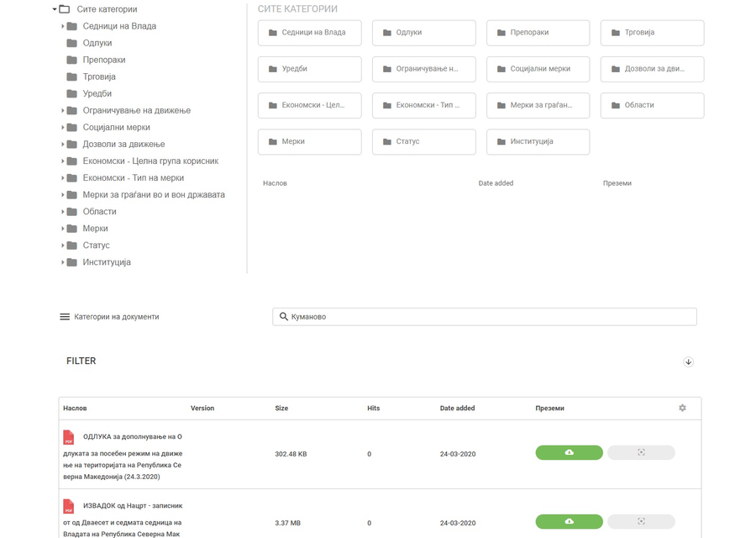This screenshot has width=756, height=538.
Task: Sort lower table by Size
Action: coord(281,409)
